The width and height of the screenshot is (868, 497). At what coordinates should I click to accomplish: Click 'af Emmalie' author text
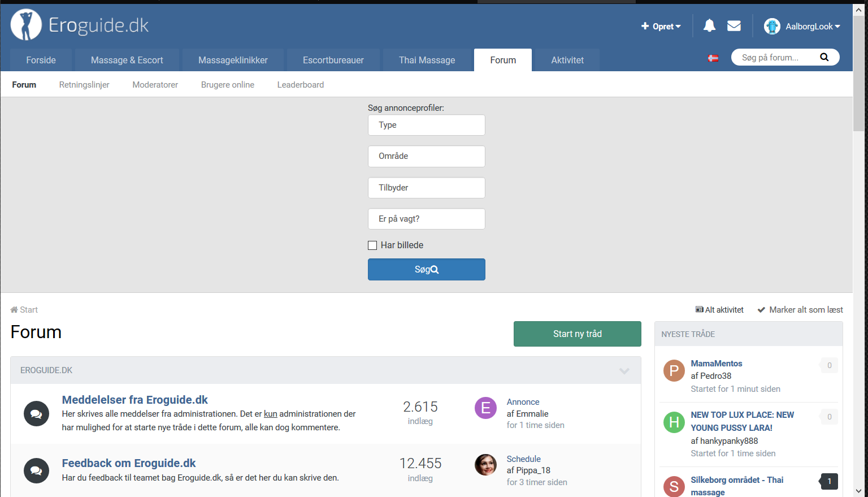coord(528,414)
